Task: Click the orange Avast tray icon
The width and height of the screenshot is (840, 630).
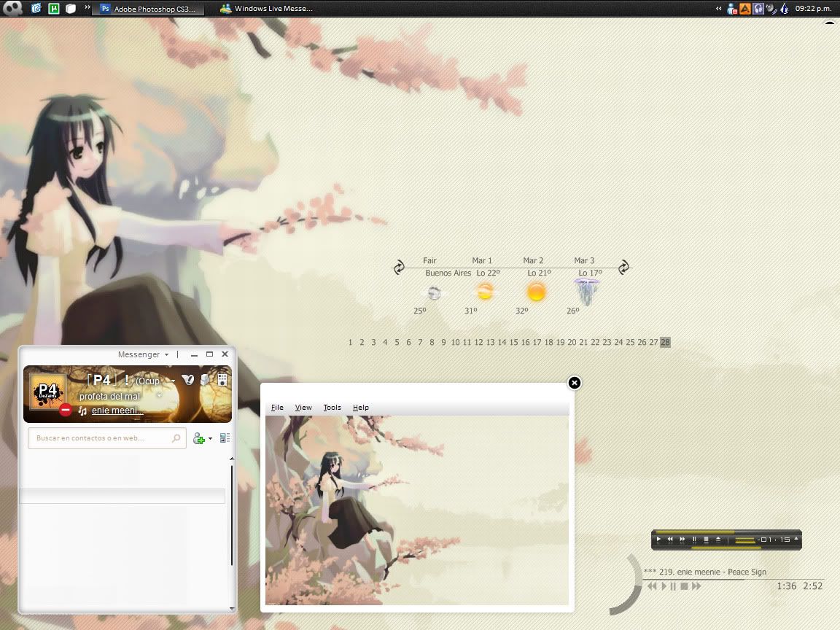Action: pos(745,9)
